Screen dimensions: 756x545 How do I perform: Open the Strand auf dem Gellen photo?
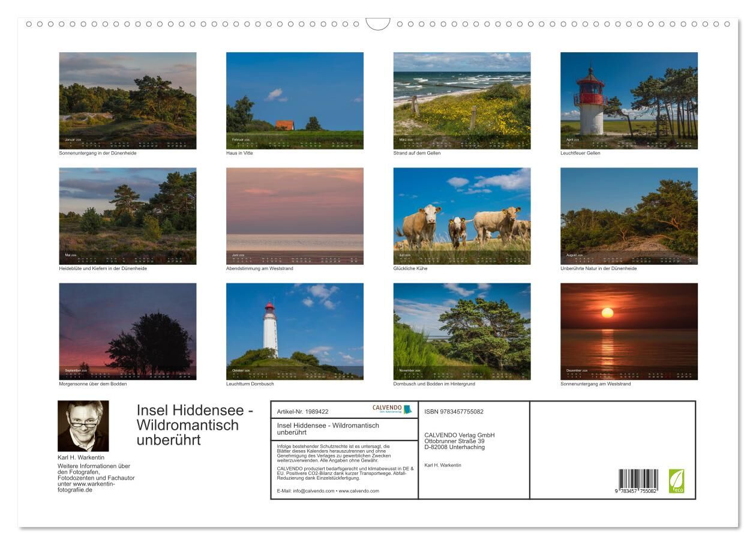click(461, 100)
